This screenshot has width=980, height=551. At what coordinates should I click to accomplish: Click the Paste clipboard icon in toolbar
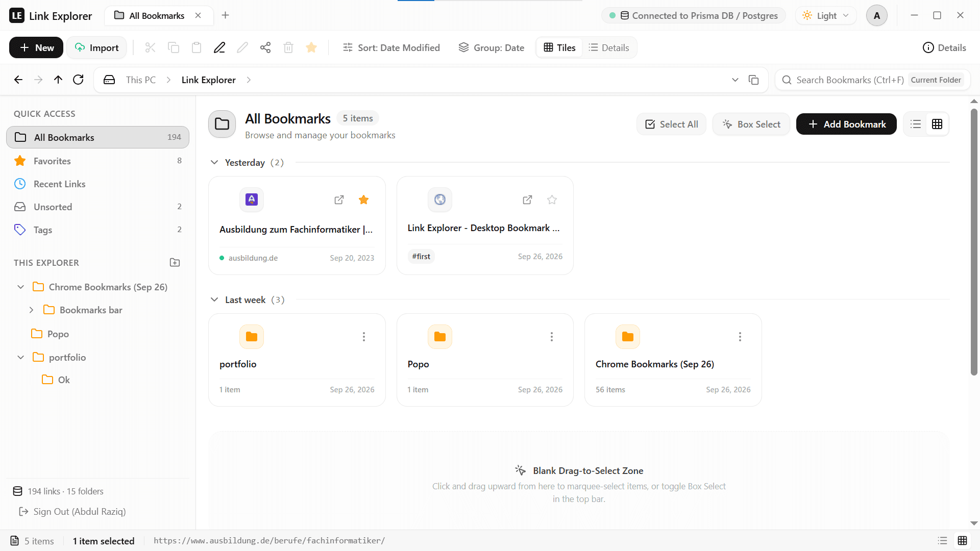197,47
